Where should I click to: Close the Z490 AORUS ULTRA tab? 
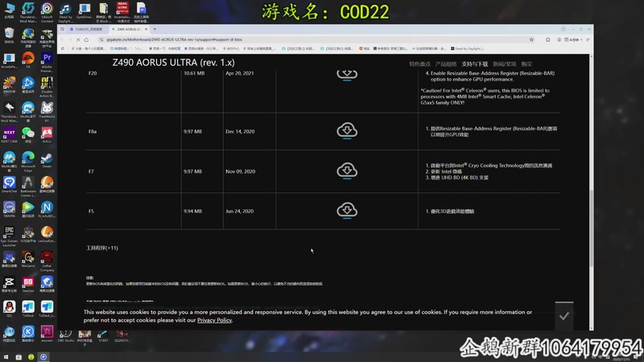[146, 30]
